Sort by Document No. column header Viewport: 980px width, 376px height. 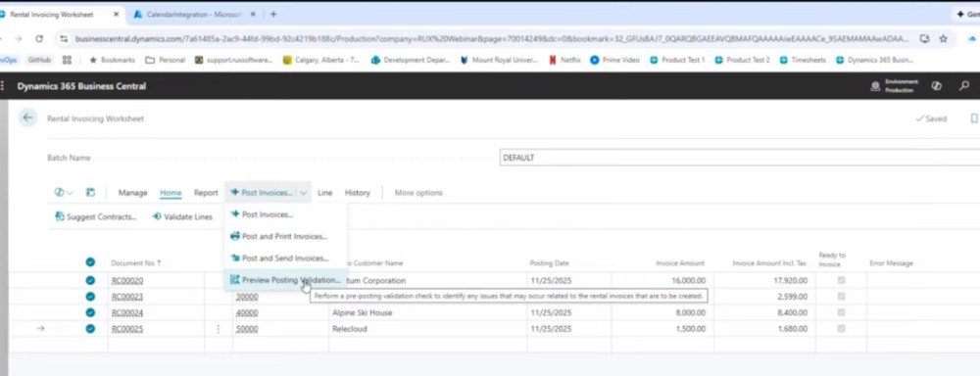click(x=136, y=263)
